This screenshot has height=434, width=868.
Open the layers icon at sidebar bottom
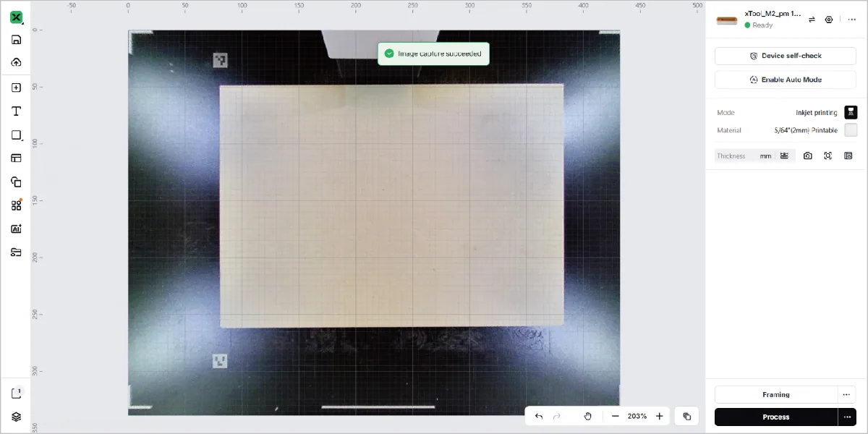pos(16,417)
